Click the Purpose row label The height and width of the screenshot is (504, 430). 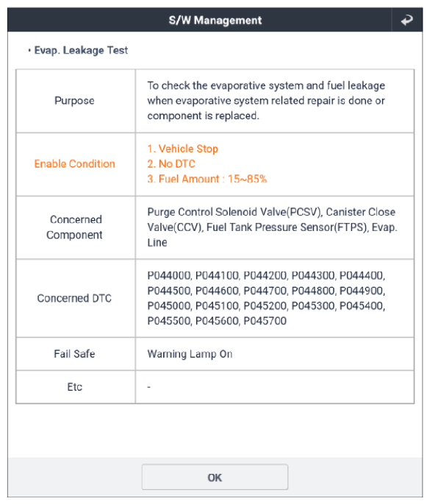tap(74, 101)
